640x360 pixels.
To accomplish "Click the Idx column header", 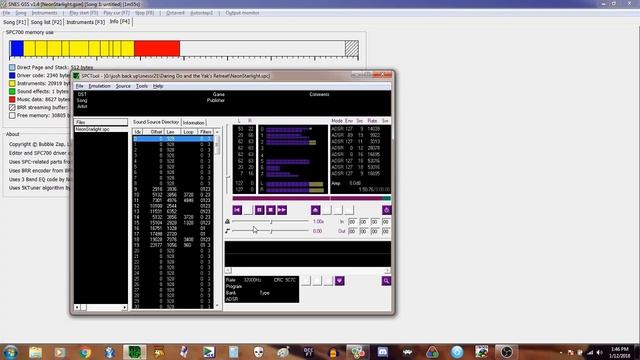I will [138, 132].
